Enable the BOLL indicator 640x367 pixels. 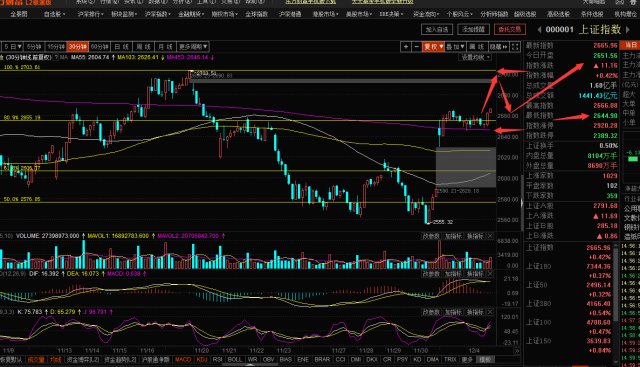tap(235, 360)
